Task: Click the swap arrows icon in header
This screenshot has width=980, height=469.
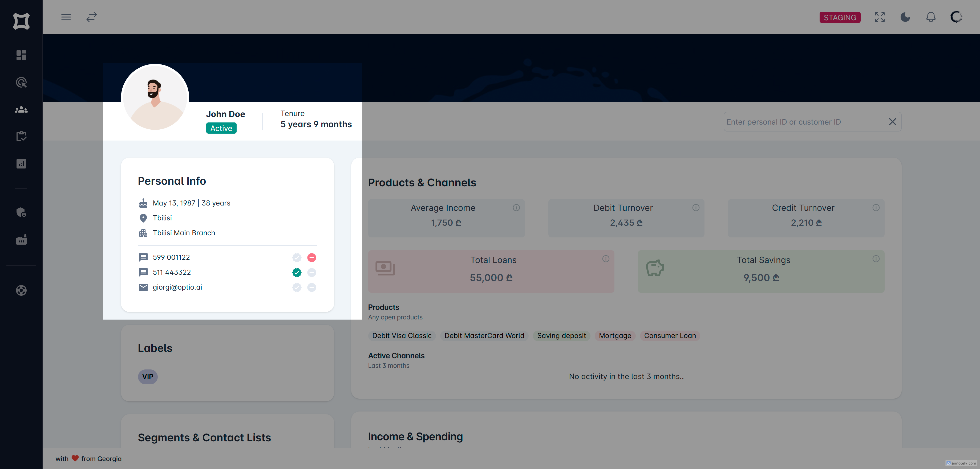Action: (92, 17)
